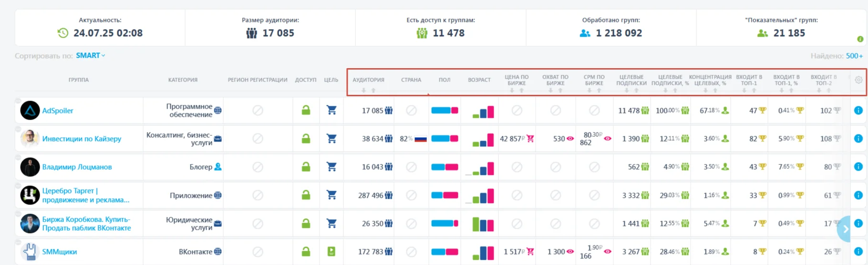
Task: Click the Регион регистрации column header
Action: point(258,80)
